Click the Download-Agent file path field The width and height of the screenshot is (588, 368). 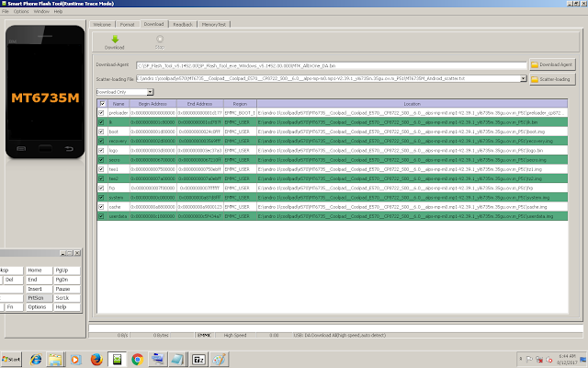point(331,65)
